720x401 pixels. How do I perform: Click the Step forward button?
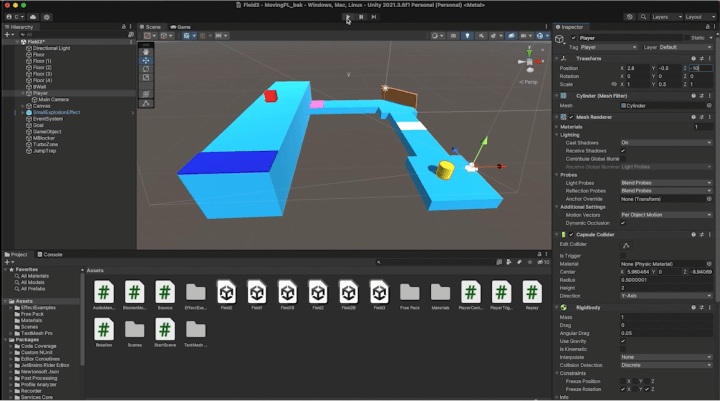pos(374,17)
